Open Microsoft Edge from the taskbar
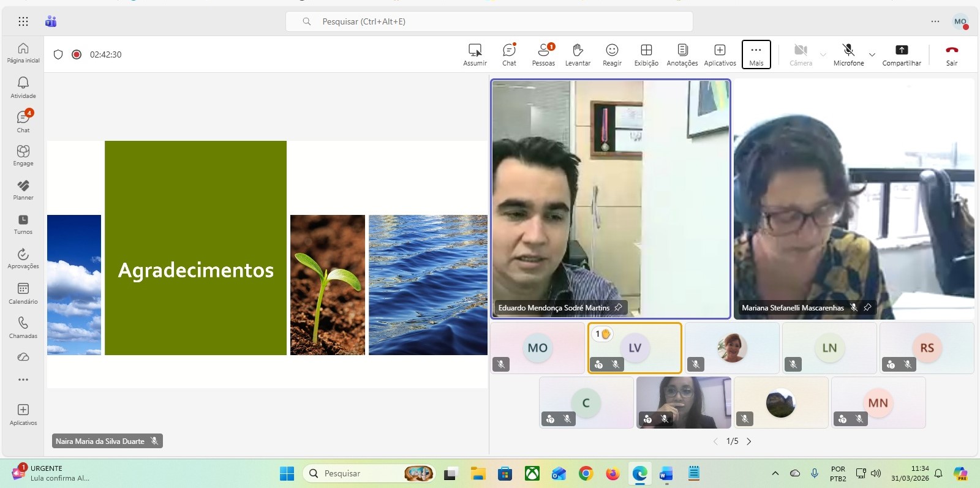The height and width of the screenshot is (488, 980). pos(640,473)
